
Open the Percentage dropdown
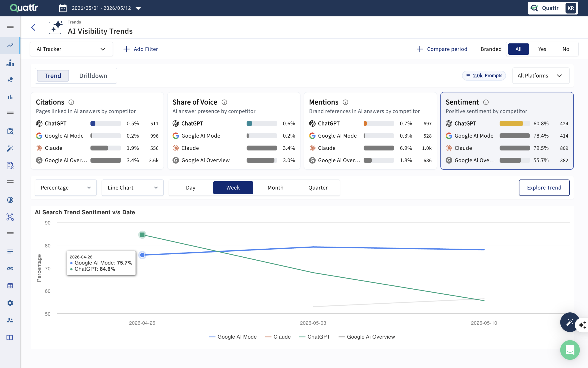click(66, 188)
